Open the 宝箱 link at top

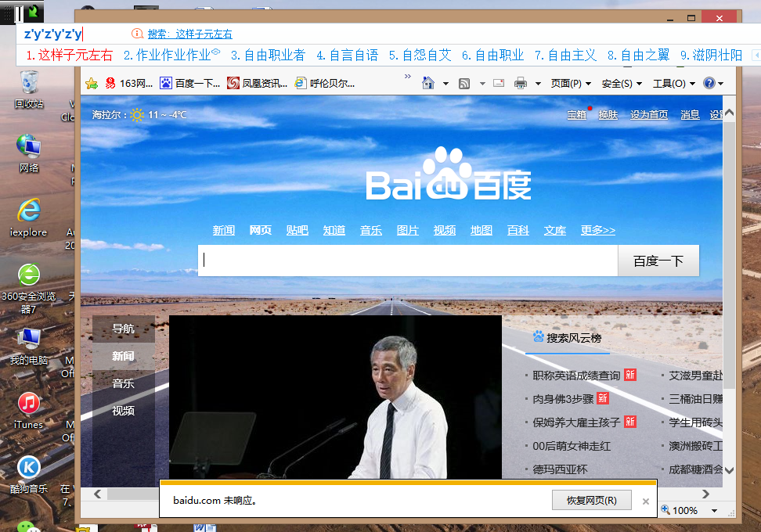pos(577,115)
